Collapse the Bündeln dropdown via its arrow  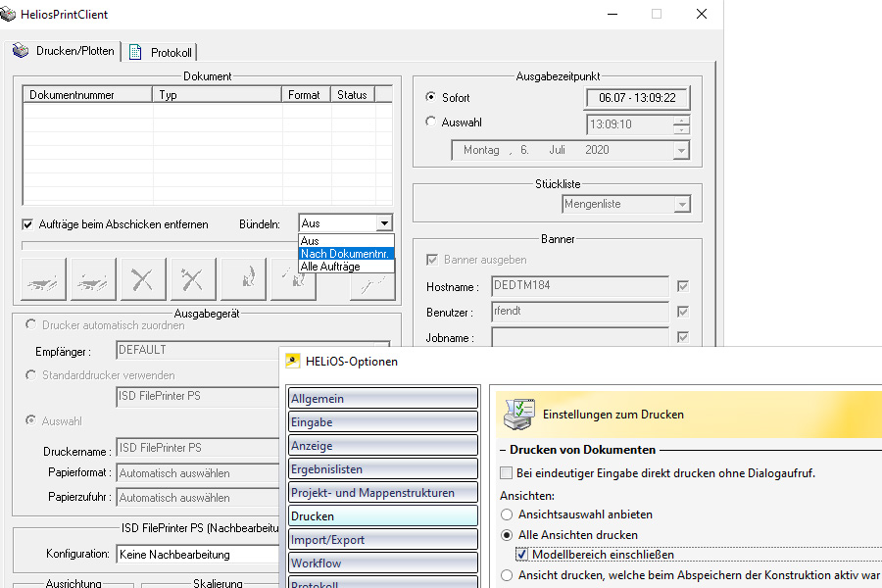tap(384, 224)
